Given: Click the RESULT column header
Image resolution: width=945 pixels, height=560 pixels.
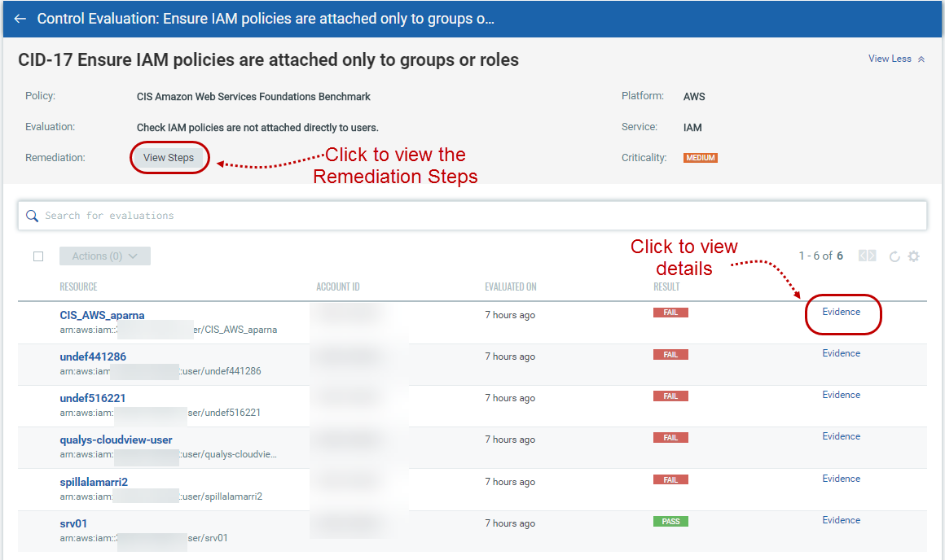Looking at the screenshot, I should [666, 287].
